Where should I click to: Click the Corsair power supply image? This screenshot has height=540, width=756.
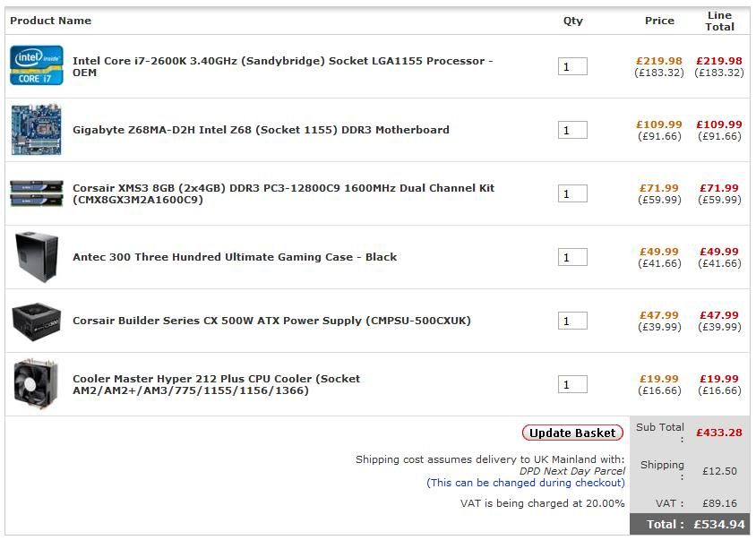tap(37, 321)
